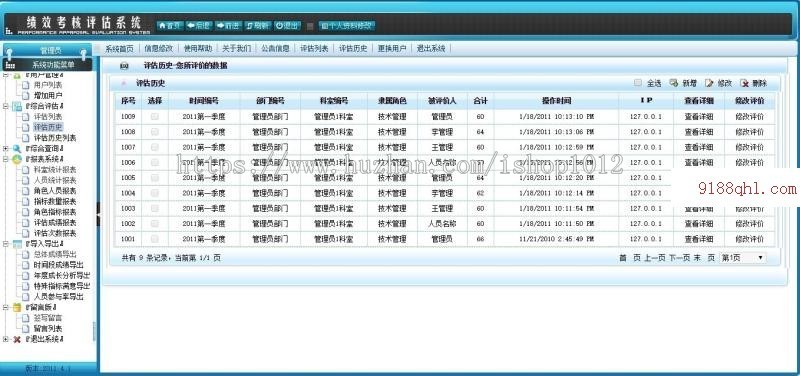Check the checkbox in row 1008
Screen dimensions: 800x376
pos(155,132)
